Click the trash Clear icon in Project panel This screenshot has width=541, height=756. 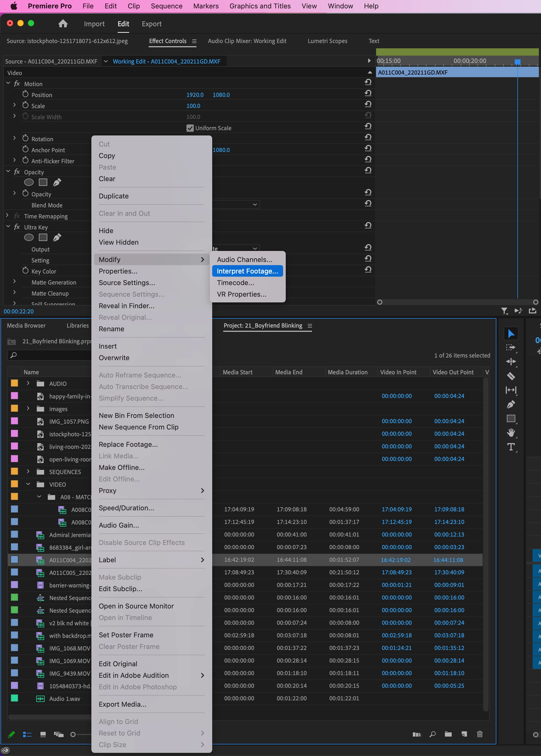[x=480, y=734]
